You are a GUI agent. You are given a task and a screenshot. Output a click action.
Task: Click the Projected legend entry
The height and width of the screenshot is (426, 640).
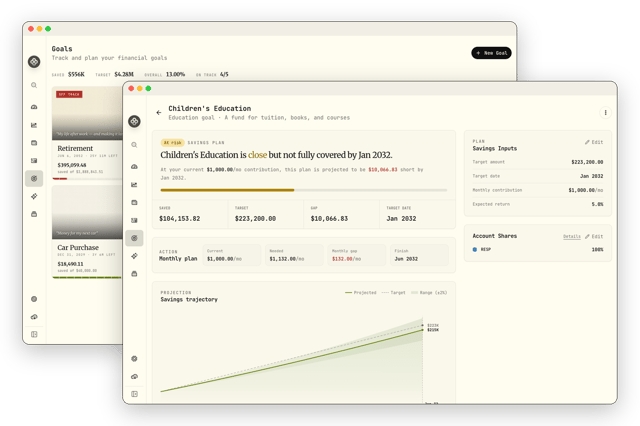[x=360, y=293]
